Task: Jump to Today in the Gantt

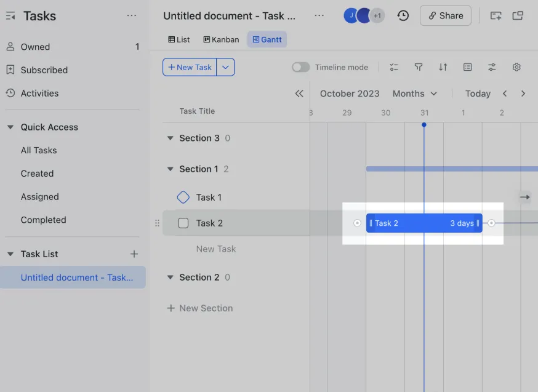Action: [478, 94]
